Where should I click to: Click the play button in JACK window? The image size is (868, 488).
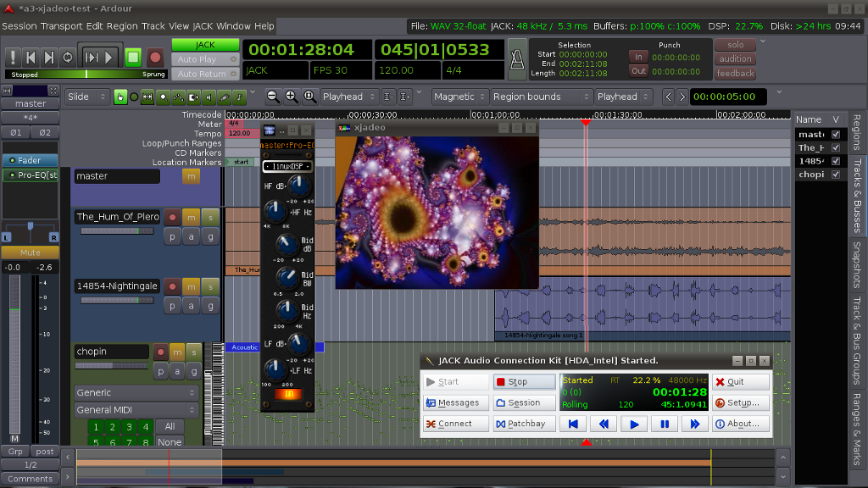click(634, 424)
